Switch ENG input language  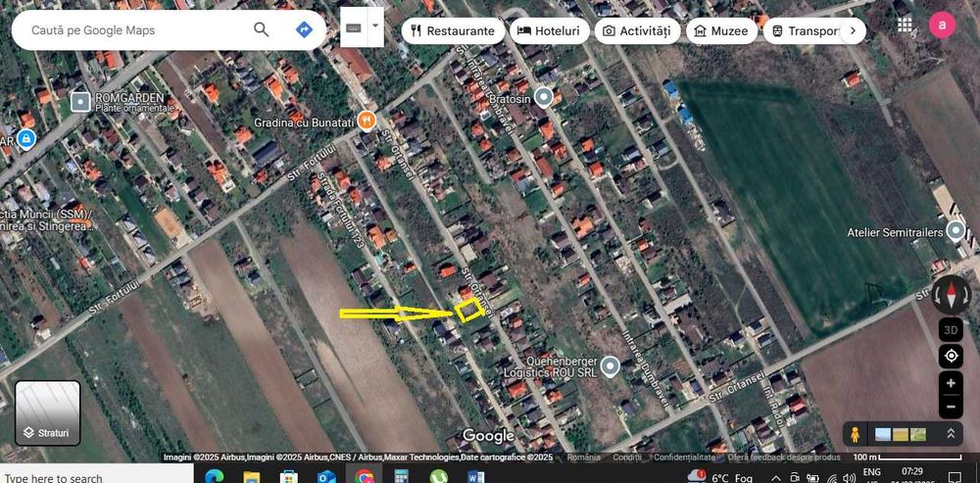coord(871,473)
